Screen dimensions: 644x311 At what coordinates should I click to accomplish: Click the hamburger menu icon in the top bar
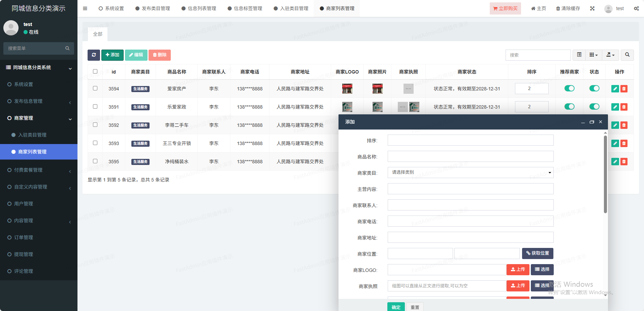[x=85, y=8]
